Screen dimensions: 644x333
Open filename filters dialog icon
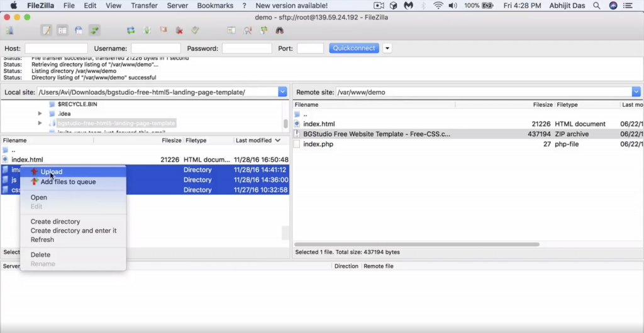(x=231, y=30)
